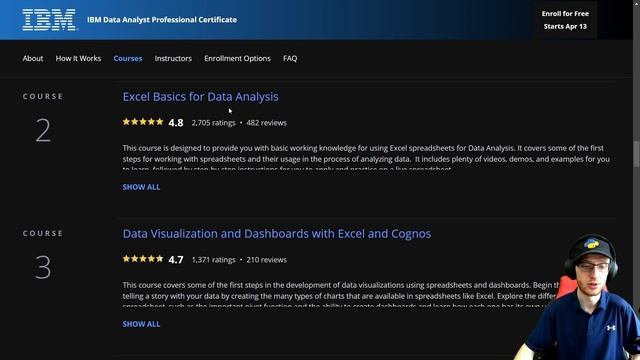Viewport: 640px width, 360px height.
Task: Click the page's vertical scrollbar thumb
Action: point(636,154)
